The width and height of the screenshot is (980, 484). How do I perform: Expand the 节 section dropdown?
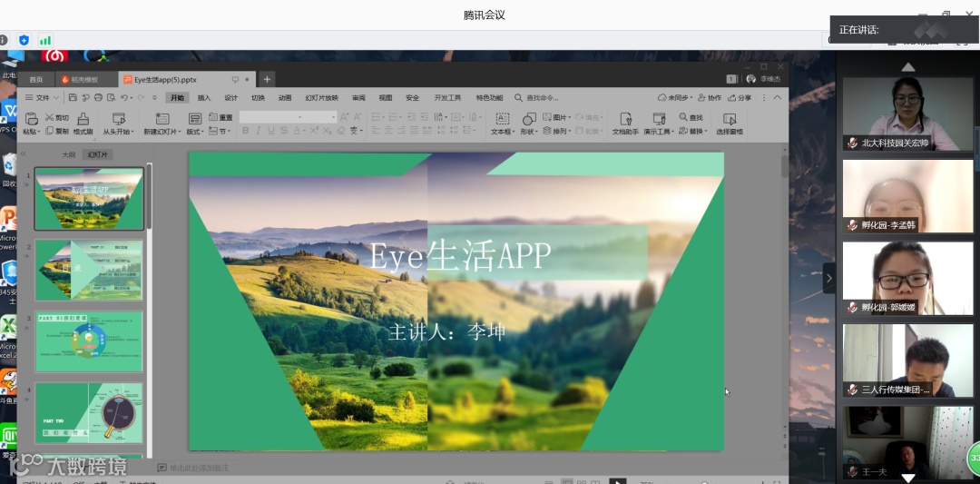pyautogui.click(x=220, y=132)
